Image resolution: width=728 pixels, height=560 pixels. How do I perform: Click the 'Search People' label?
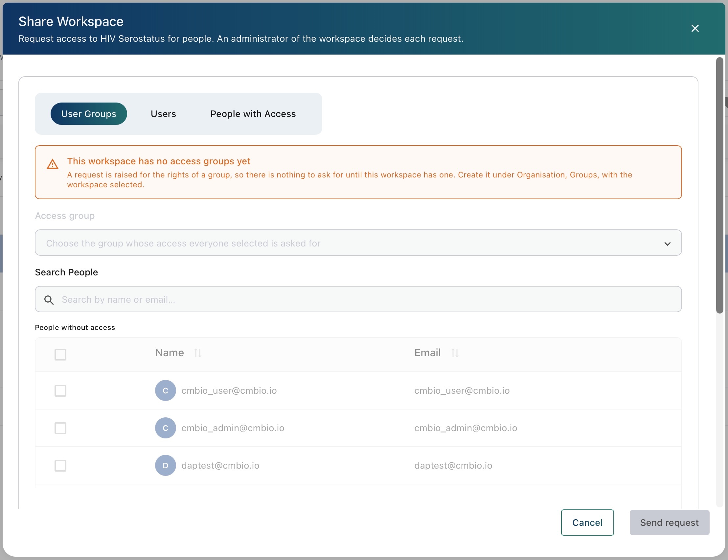(66, 272)
